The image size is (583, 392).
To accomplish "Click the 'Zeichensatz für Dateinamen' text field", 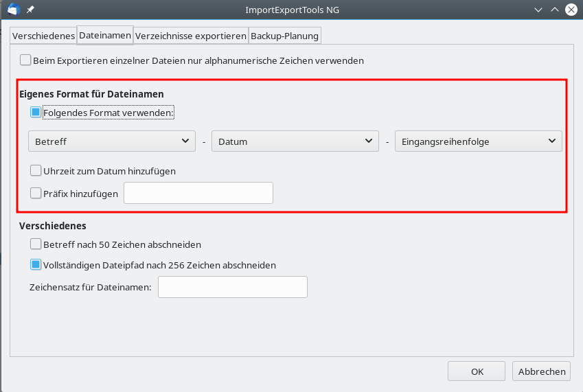I will click(232, 287).
